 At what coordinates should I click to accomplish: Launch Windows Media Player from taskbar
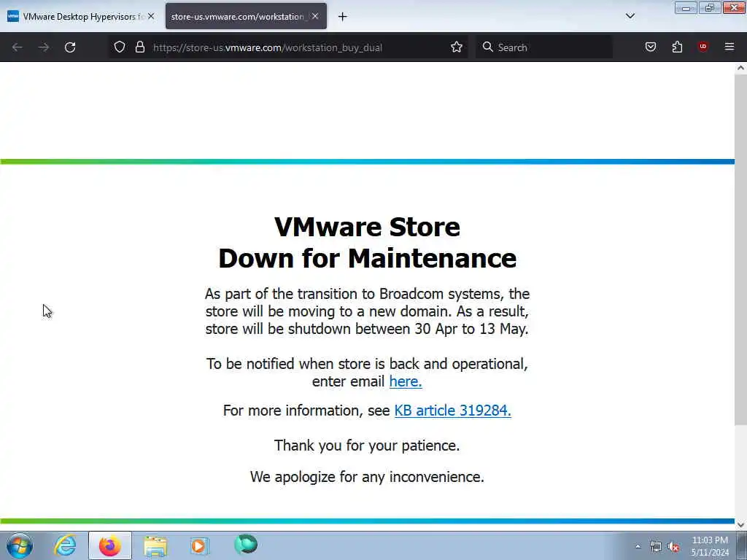199,545
